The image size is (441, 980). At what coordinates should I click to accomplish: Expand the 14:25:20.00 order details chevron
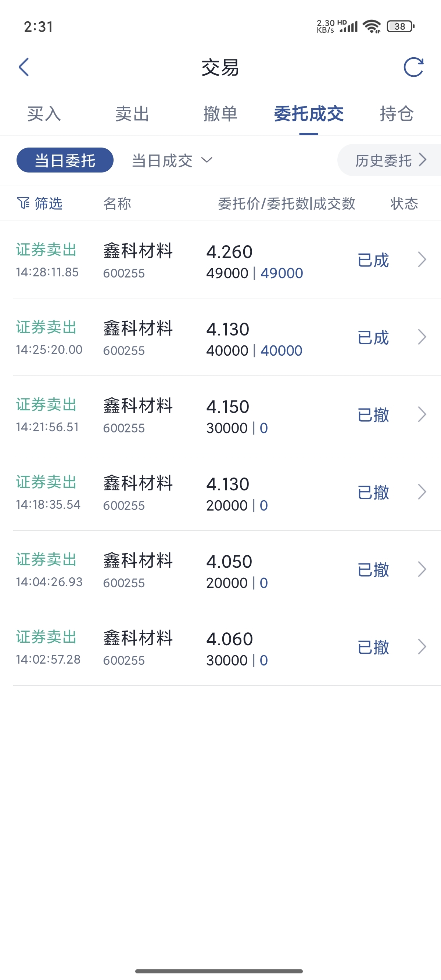coord(422,337)
